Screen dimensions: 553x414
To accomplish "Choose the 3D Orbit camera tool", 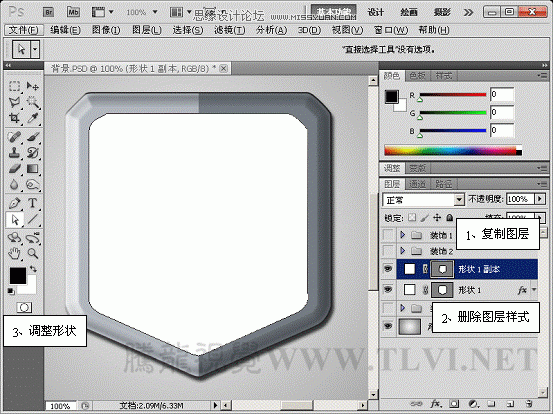I will click(x=33, y=237).
